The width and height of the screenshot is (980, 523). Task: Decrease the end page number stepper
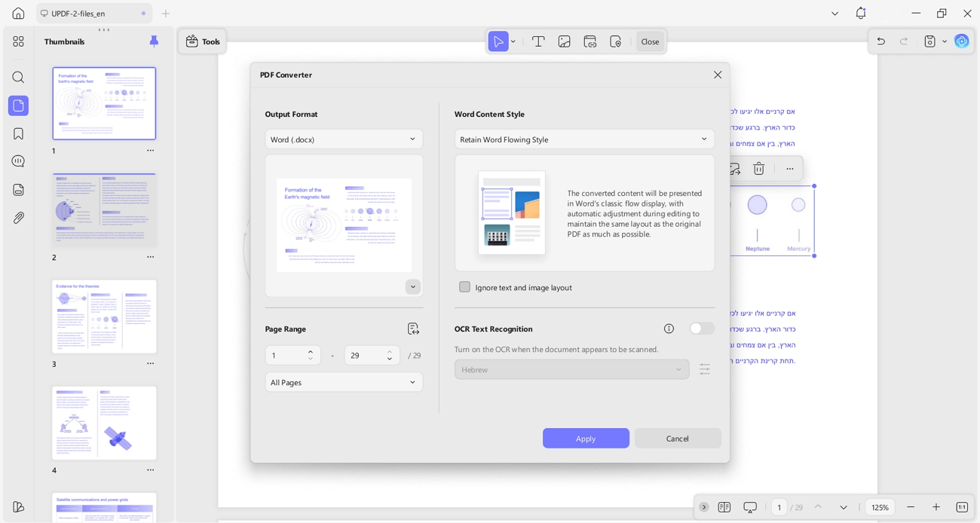(x=390, y=359)
